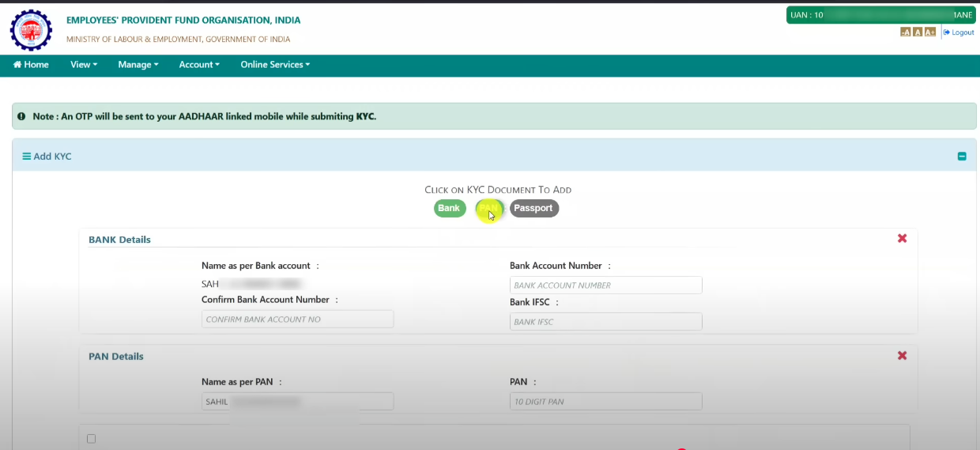
Task: Click the Add KYC hamburger list icon
Action: pyautogui.click(x=26, y=157)
